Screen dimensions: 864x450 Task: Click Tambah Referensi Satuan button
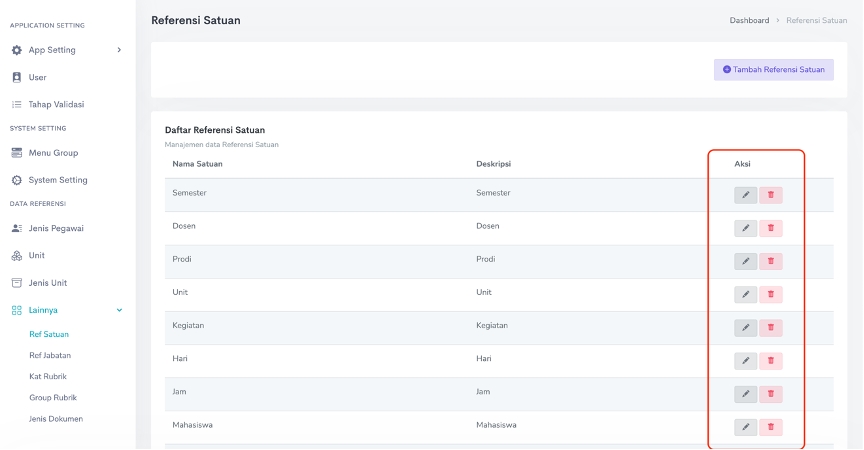point(773,70)
